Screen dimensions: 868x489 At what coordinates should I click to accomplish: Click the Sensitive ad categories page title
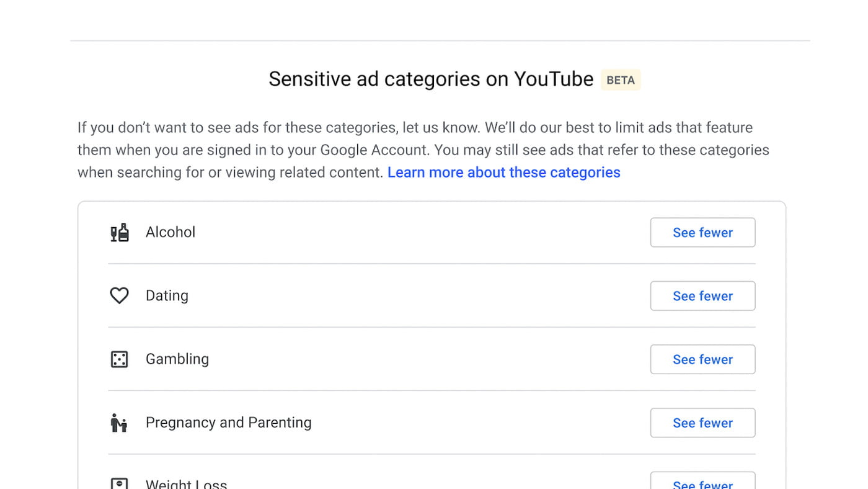[430, 79]
